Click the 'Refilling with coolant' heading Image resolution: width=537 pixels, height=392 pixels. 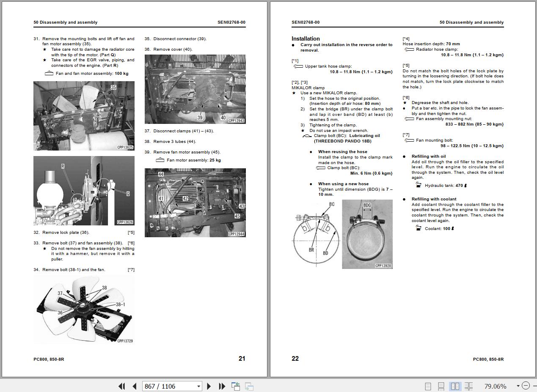[x=434, y=199]
